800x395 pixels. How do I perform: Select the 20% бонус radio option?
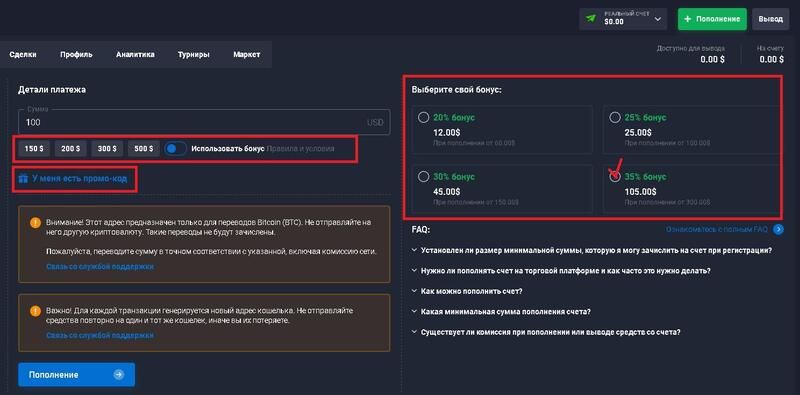point(423,117)
